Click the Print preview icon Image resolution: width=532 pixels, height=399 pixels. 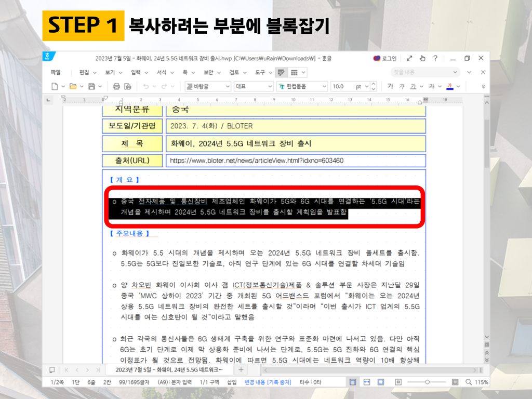128,87
